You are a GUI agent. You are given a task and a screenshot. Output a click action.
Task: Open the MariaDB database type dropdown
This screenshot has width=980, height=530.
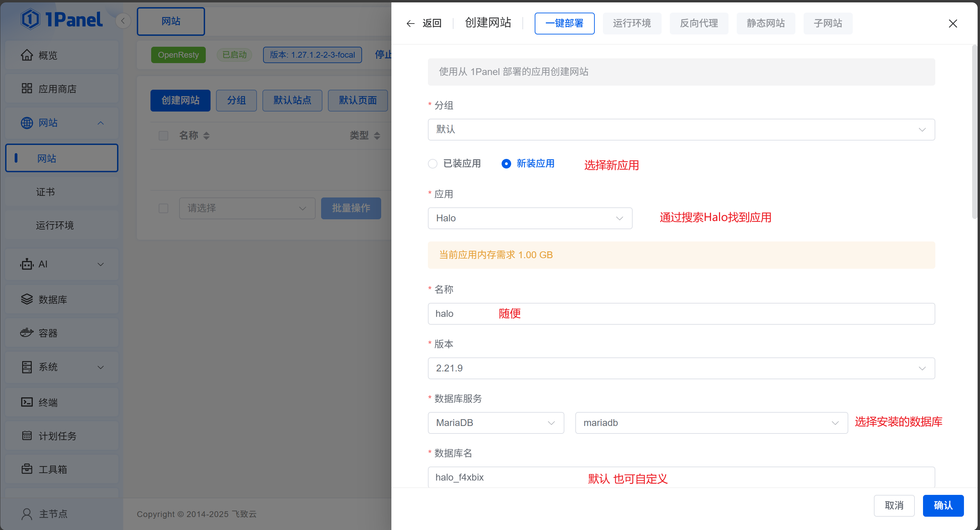click(495, 423)
